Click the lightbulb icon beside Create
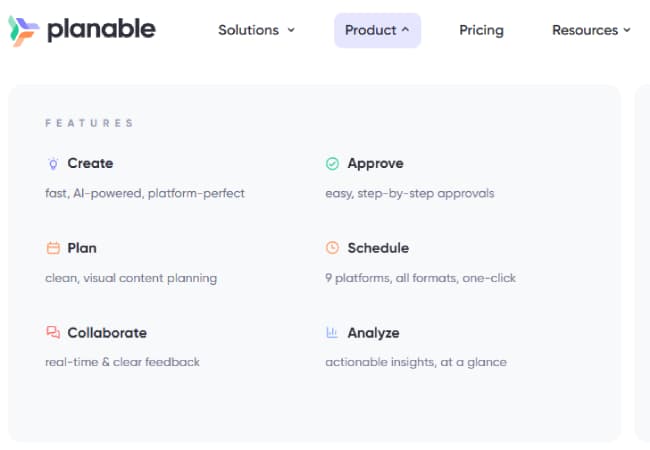 53,164
